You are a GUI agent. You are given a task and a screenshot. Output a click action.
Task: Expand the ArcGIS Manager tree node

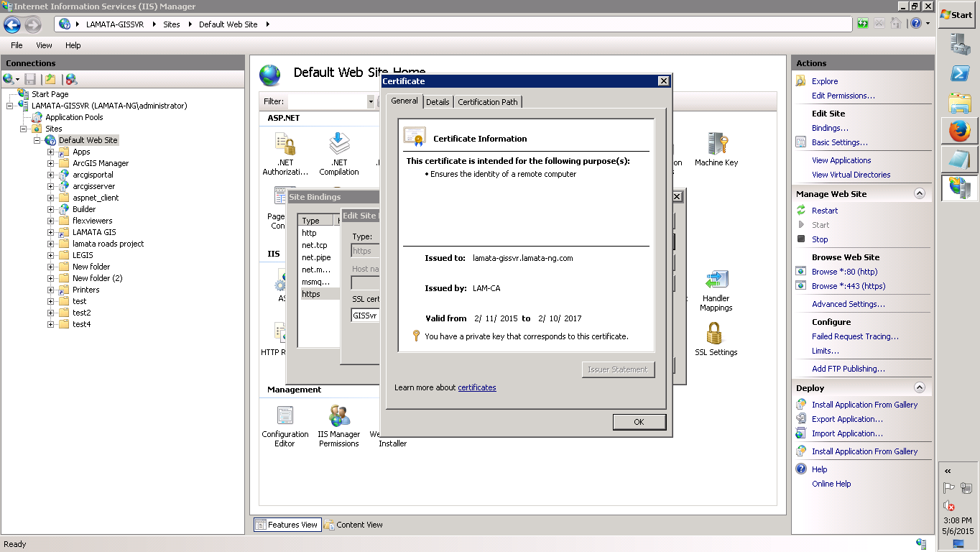point(51,163)
